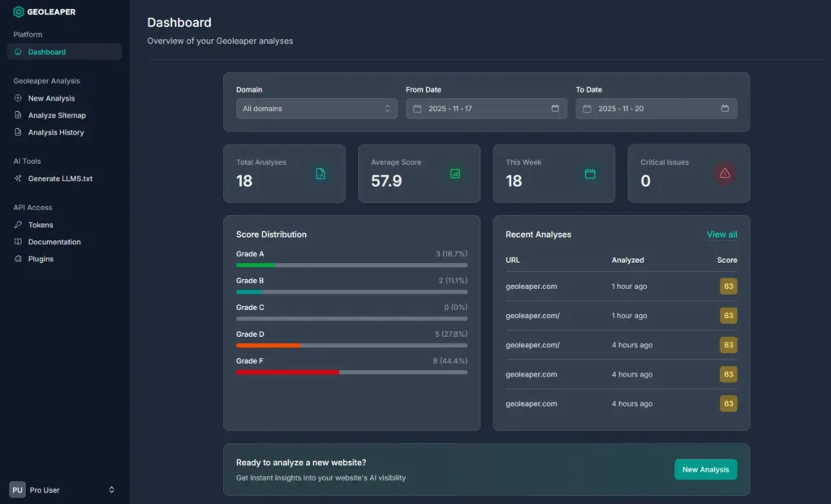
Task: Switch to the Dashboard sidebar entry
Action: 49,51
